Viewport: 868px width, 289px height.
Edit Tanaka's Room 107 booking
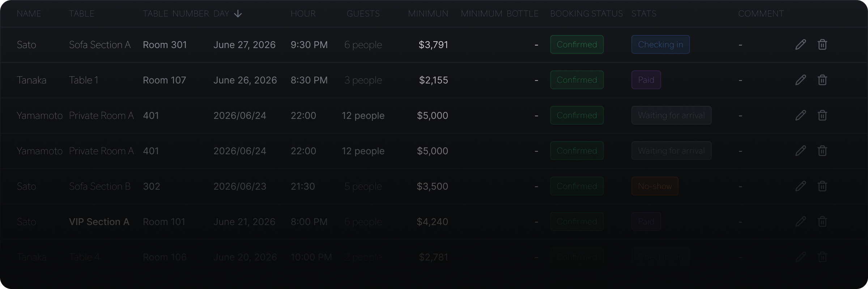point(800,80)
